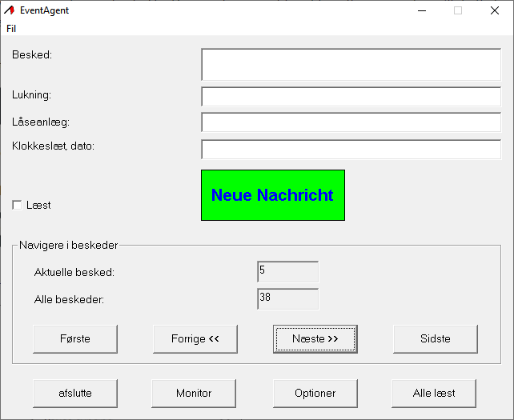Open the Fil menu
The width and height of the screenshot is (514, 420).
11,28
